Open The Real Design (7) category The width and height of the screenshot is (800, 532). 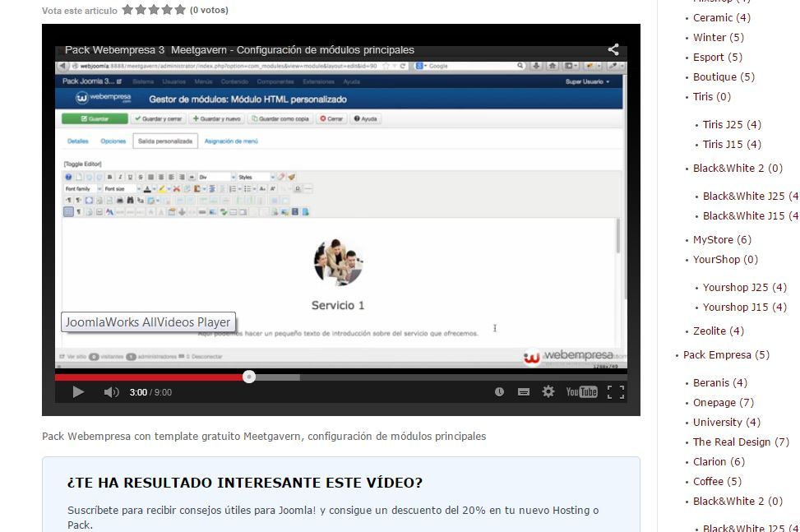(741, 442)
